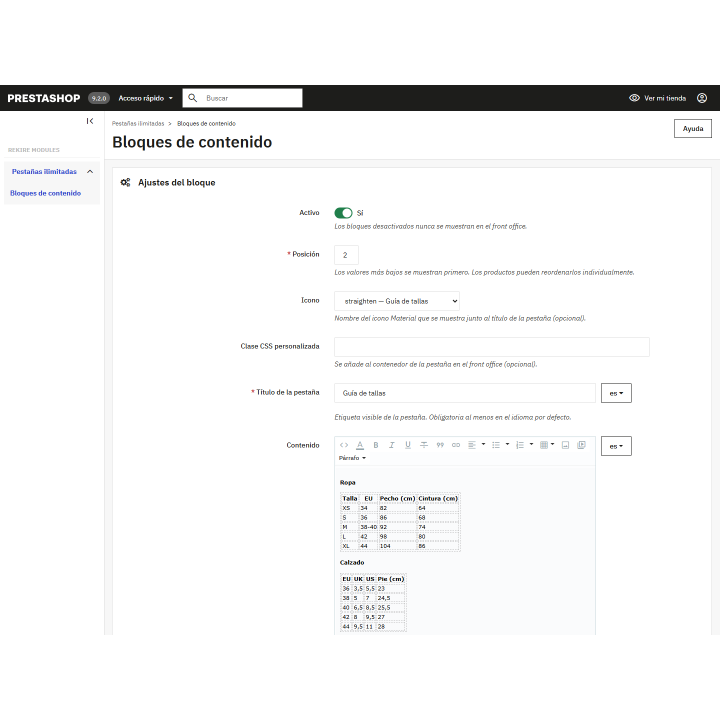Collapse the Pestañas ilimitadas menu chevron
Screen dimensions: 720x720
point(90,172)
